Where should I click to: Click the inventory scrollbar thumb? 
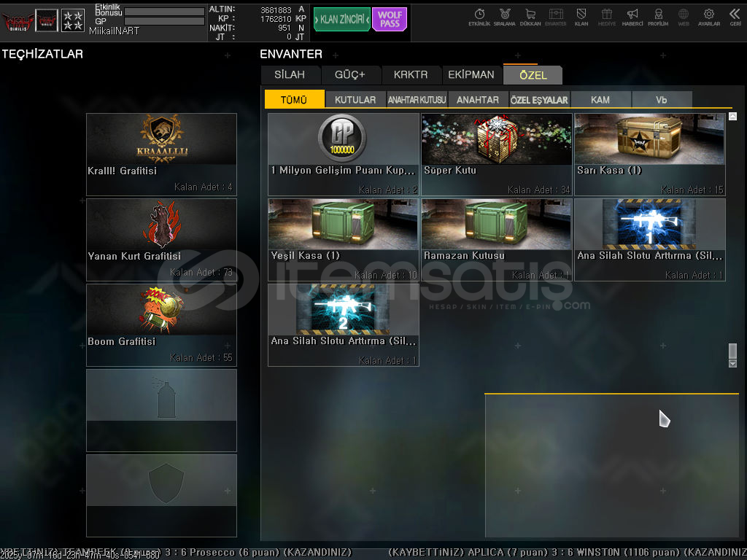click(732, 351)
